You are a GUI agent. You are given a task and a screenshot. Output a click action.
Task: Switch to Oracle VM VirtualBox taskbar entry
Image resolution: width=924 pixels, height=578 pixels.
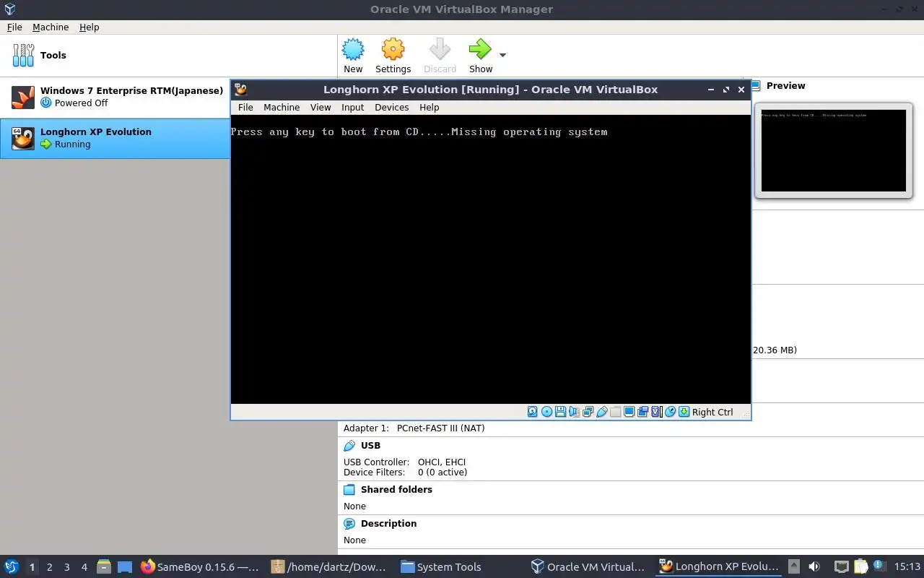(x=589, y=566)
